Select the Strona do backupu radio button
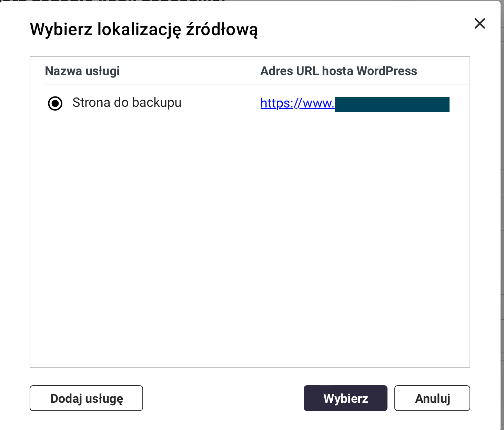This screenshot has width=504, height=430. tap(55, 103)
